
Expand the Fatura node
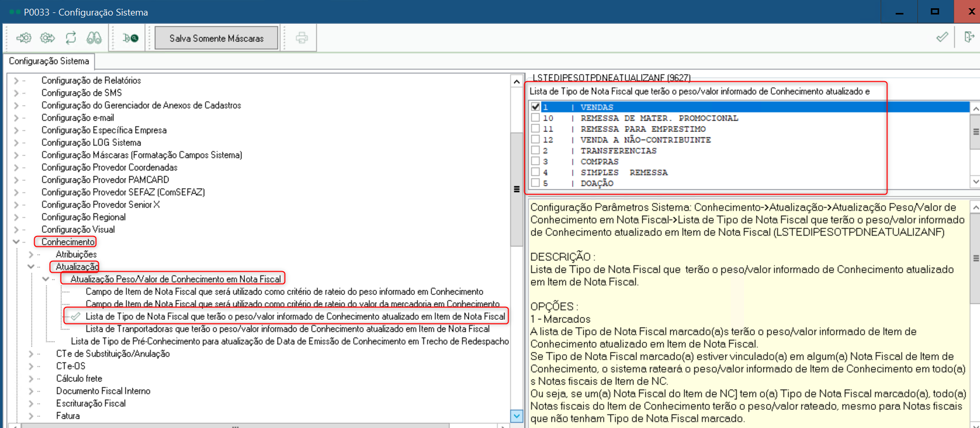(31, 416)
